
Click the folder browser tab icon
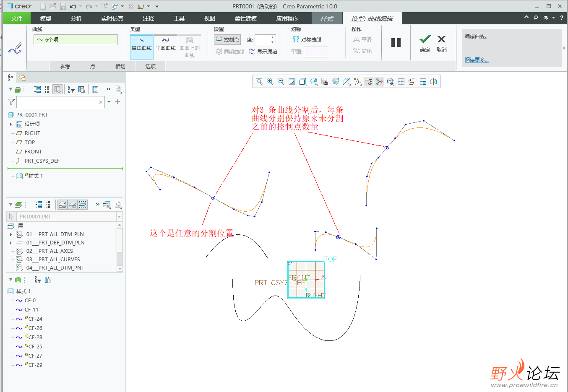[23, 77]
